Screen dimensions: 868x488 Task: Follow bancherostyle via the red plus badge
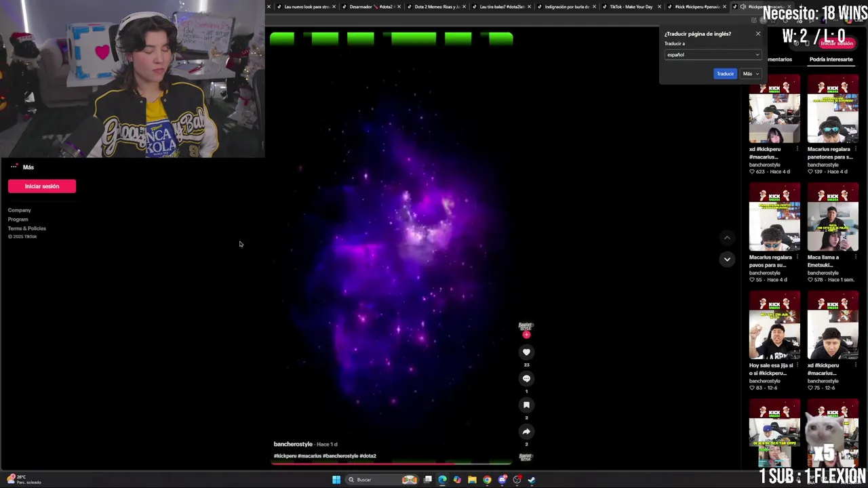pyautogui.click(x=526, y=335)
